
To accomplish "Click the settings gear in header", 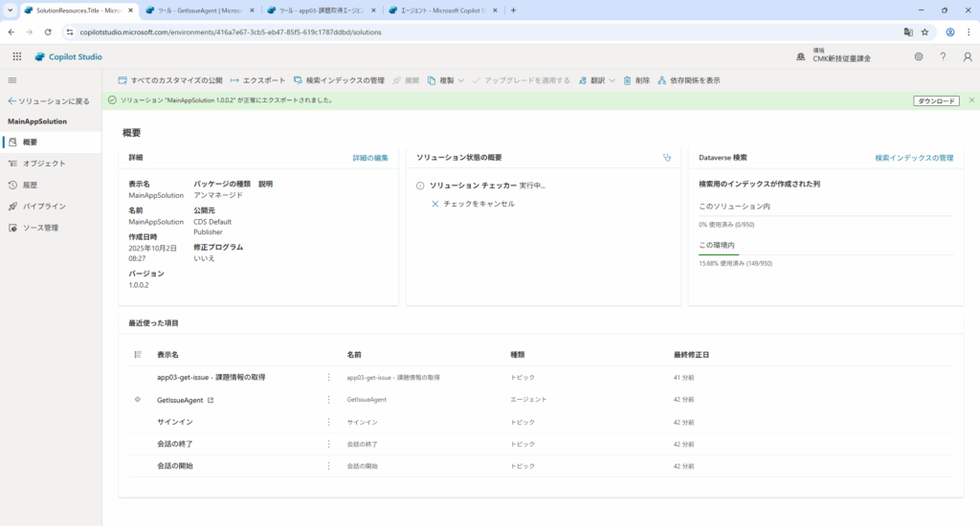I will click(918, 56).
